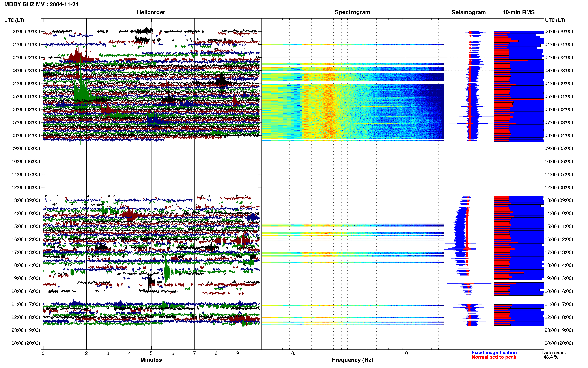Viewport: 588px width, 368px height.
Task: Click left time label '04:00 (00:00)'
Action: pos(26,83)
